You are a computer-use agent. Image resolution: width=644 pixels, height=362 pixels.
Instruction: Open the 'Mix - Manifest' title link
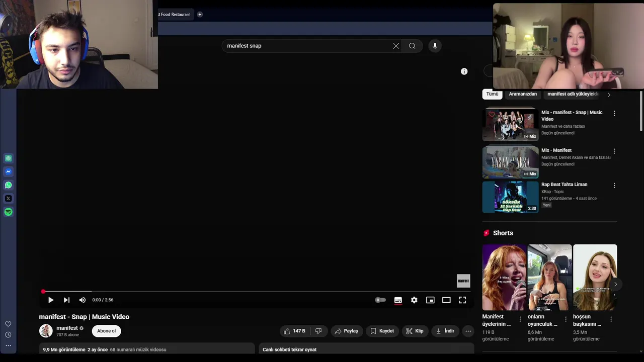tap(556, 150)
